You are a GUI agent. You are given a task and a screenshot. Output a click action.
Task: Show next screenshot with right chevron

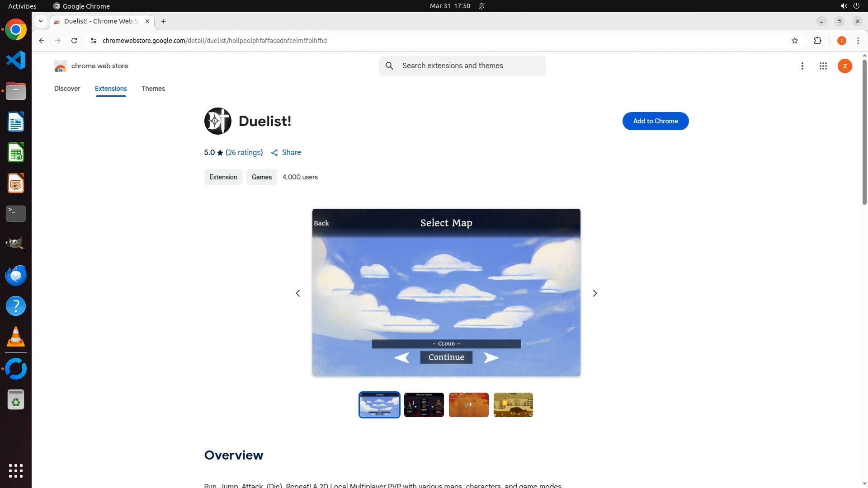point(594,293)
